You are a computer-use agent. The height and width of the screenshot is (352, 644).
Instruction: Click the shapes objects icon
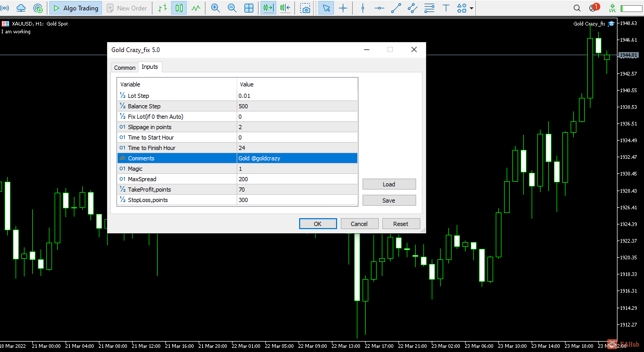tap(461, 8)
